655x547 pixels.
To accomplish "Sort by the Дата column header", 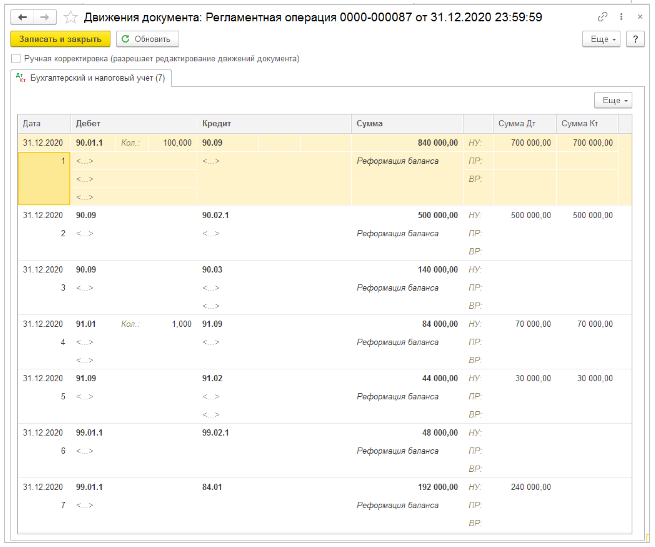I will 44,124.
